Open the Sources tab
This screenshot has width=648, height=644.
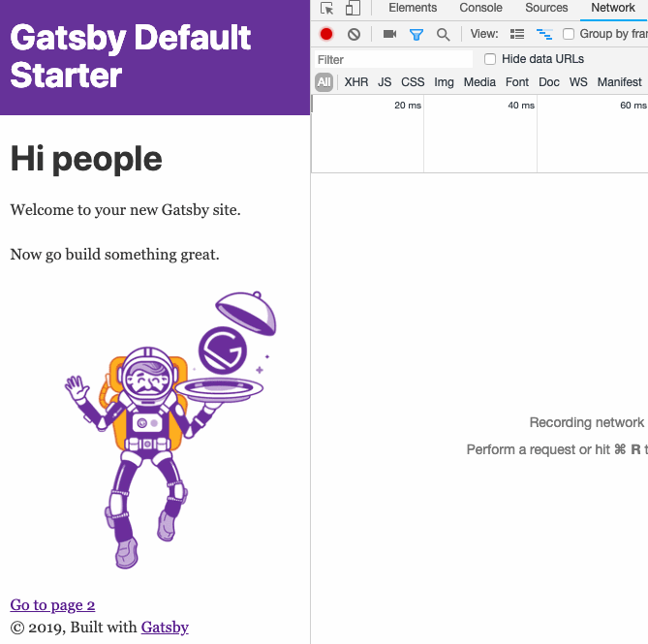tap(546, 8)
